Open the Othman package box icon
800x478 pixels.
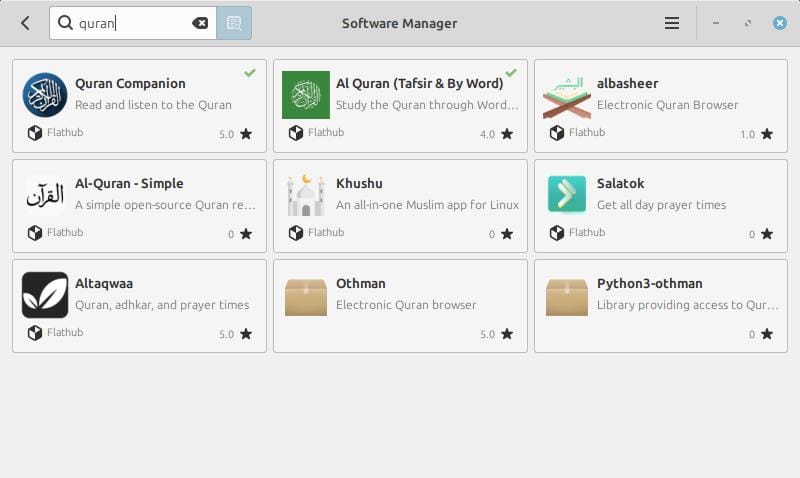(306, 297)
